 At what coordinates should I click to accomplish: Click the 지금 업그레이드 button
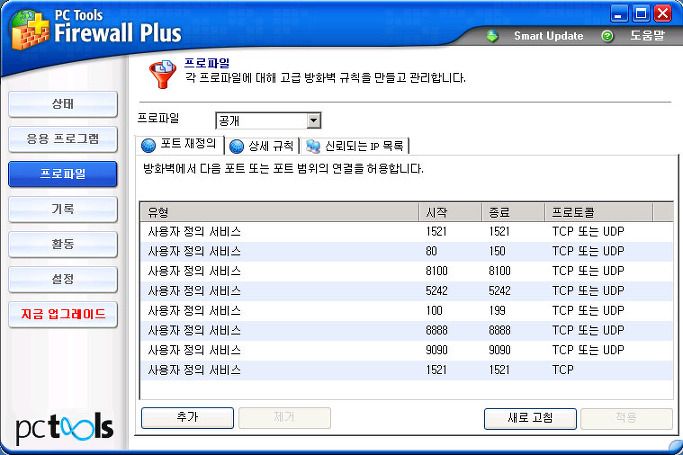(63, 314)
